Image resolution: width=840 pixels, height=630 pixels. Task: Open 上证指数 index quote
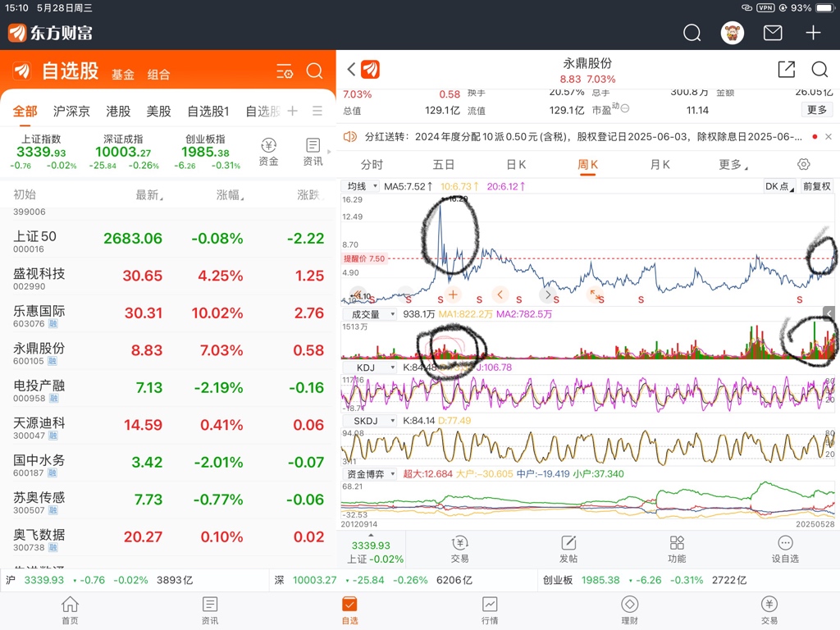43,152
